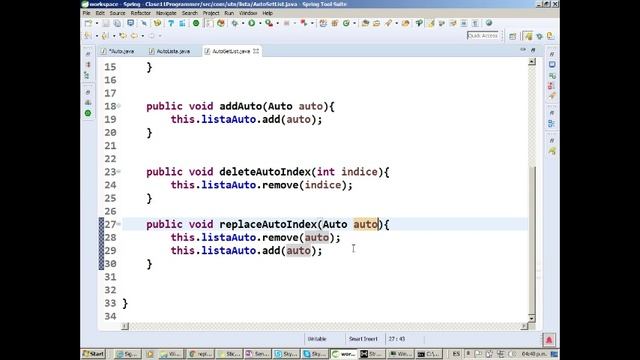This screenshot has width=640, height=360.
Task: Click the green Boot Dashboard circle icon
Action: pyautogui.click(x=196, y=23)
